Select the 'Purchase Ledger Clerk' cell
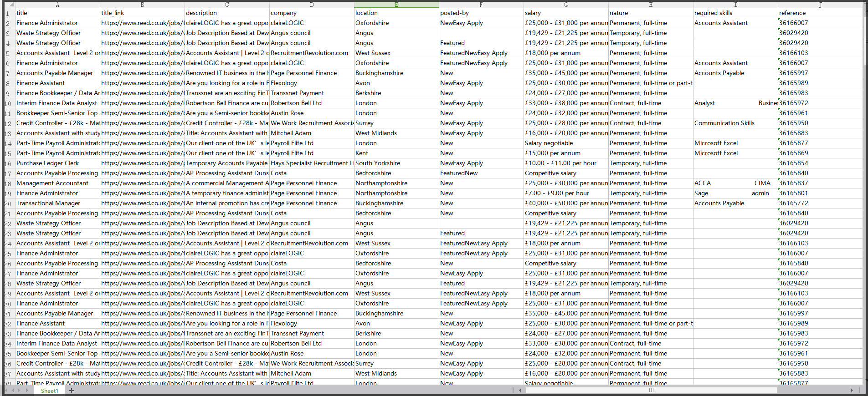 pos(57,163)
